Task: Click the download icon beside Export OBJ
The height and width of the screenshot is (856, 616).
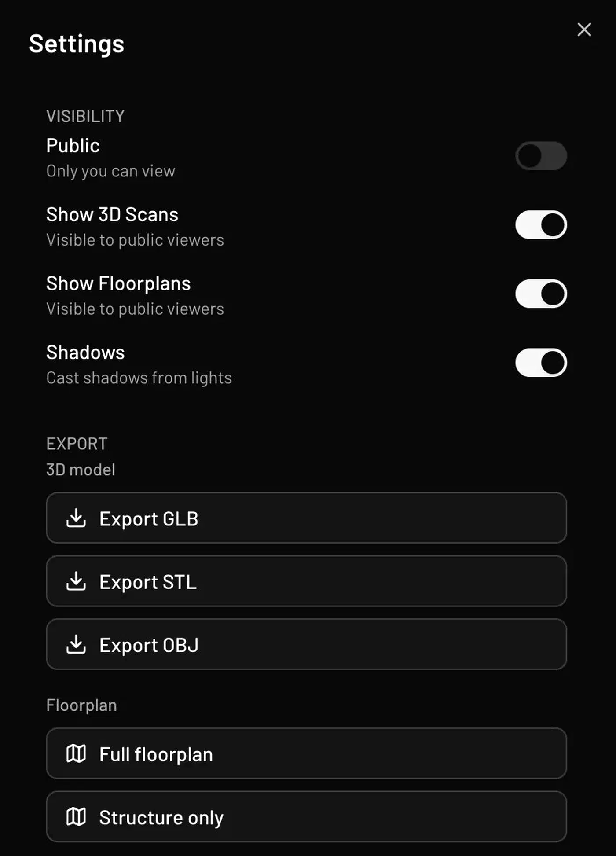Action: coord(76,644)
